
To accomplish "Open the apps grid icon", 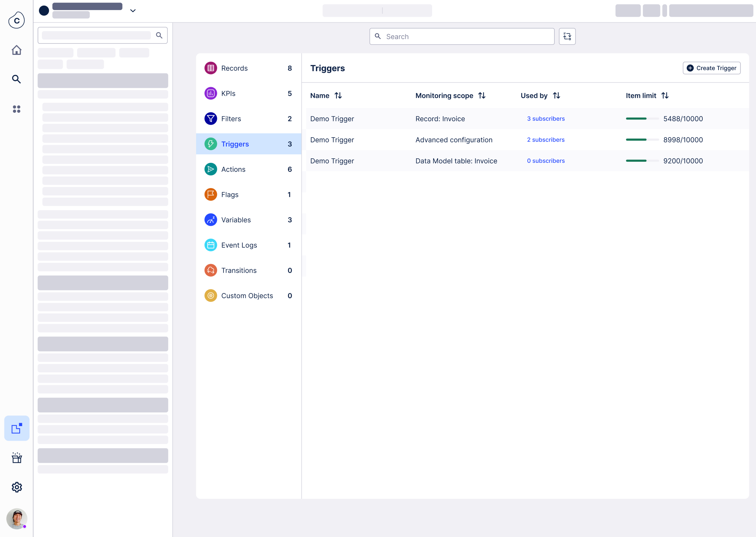I will (x=17, y=109).
